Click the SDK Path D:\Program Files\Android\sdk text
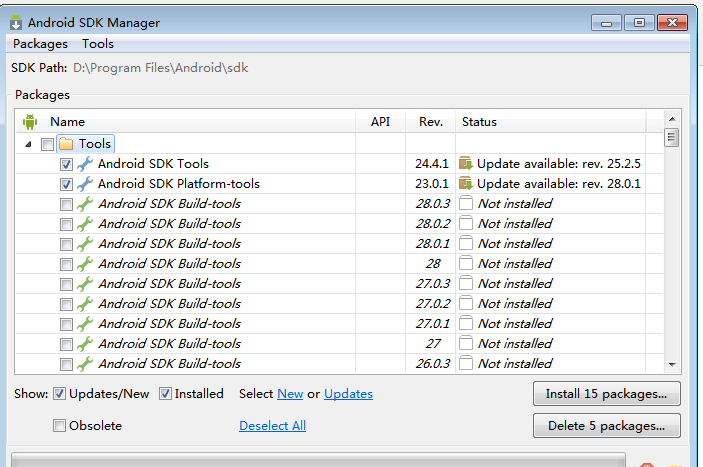This screenshot has height=467, width=703. [x=161, y=68]
